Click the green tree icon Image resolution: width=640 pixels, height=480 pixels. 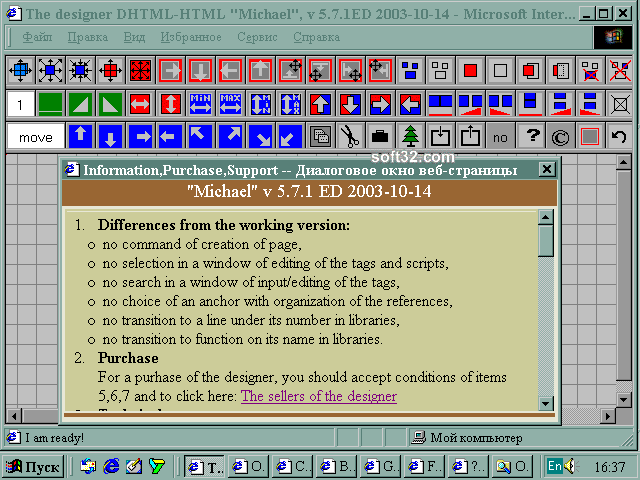click(x=410, y=136)
